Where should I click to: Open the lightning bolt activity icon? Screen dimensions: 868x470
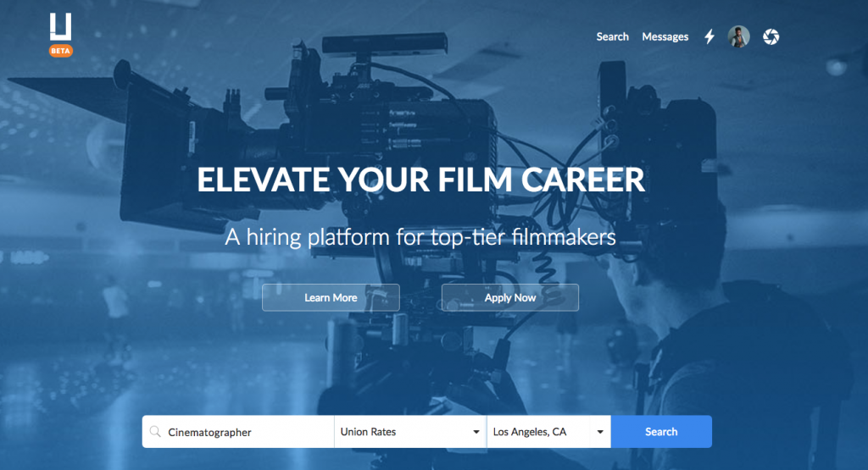(x=709, y=36)
